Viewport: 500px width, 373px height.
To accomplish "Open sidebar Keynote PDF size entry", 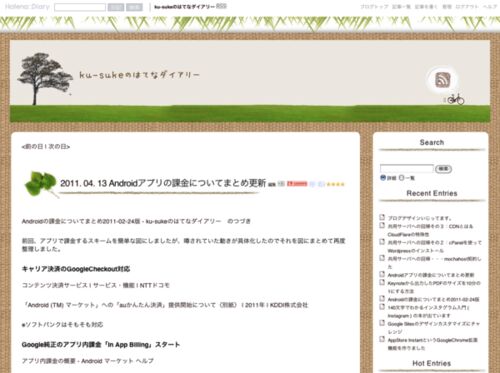I will [x=434, y=287].
